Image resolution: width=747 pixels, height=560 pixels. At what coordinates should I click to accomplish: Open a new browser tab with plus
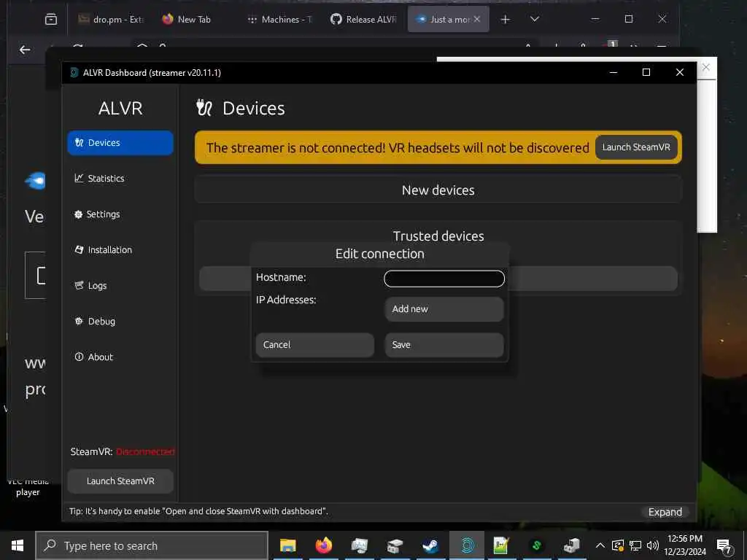tap(506, 19)
